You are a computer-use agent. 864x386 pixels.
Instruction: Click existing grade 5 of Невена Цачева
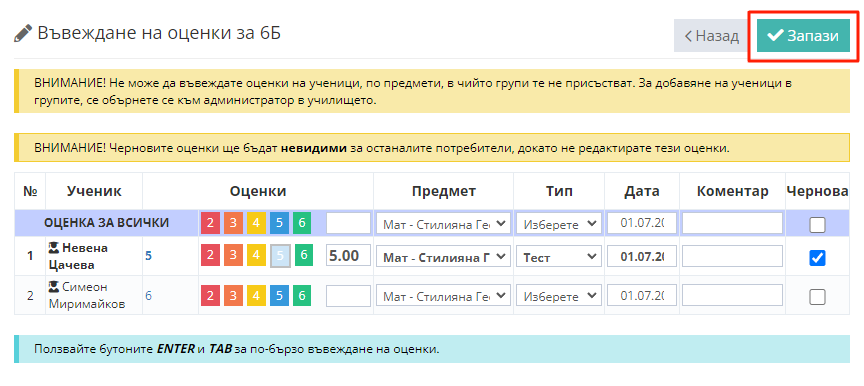[x=148, y=256]
